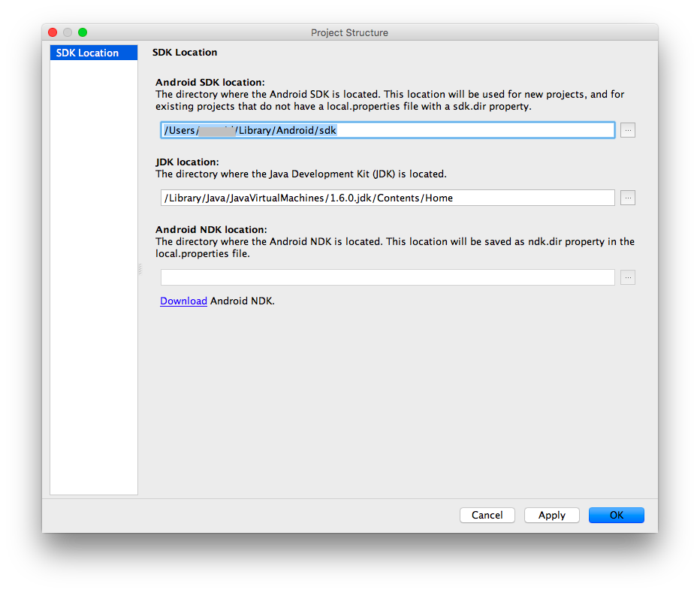Click the Apply button
700x593 pixels.
[552, 515]
